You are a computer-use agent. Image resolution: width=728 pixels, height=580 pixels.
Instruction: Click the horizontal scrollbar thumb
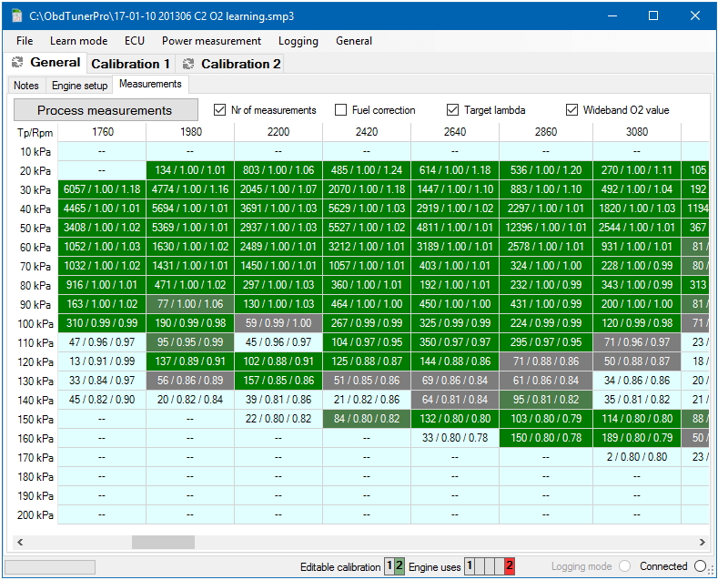(163, 542)
